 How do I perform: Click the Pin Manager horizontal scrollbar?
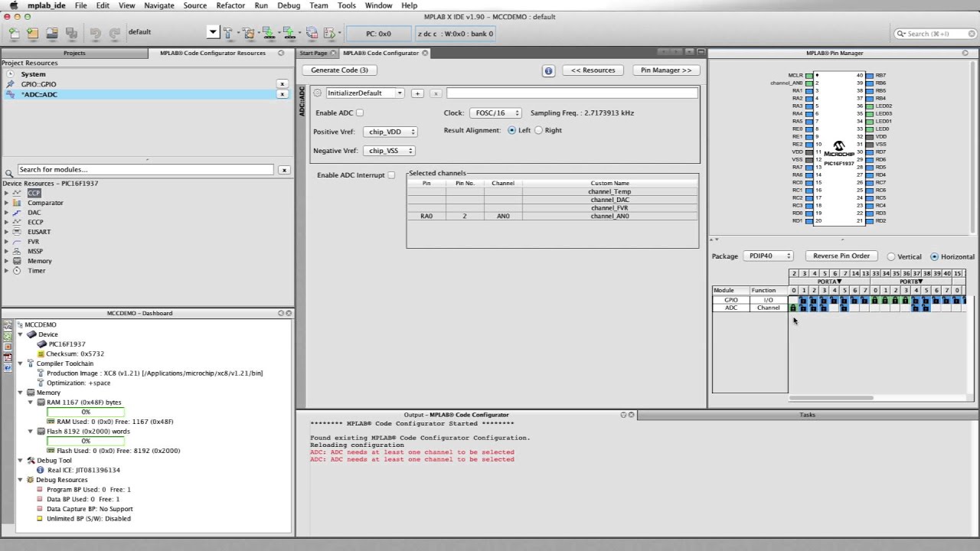click(x=831, y=398)
